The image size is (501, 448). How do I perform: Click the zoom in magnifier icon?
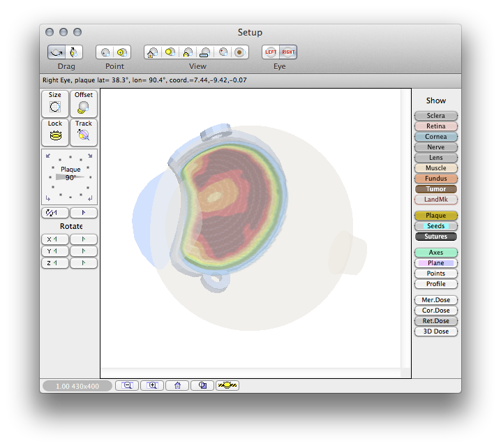click(152, 385)
